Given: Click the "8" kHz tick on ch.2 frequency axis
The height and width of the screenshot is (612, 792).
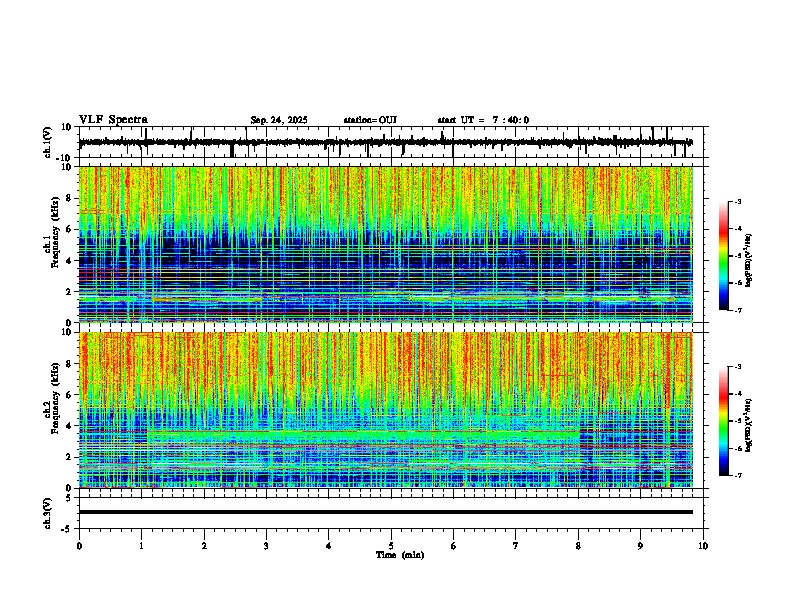Looking at the screenshot, I should 70,364.
